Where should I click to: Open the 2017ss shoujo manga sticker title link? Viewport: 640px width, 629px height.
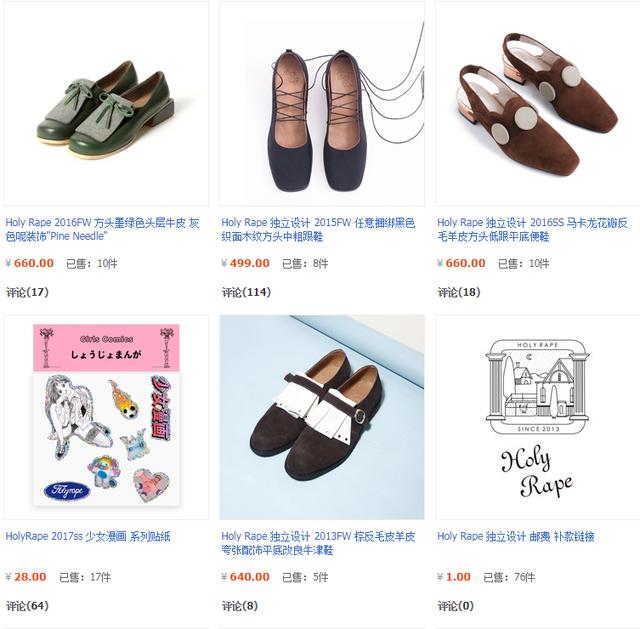click(x=88, y=536)
